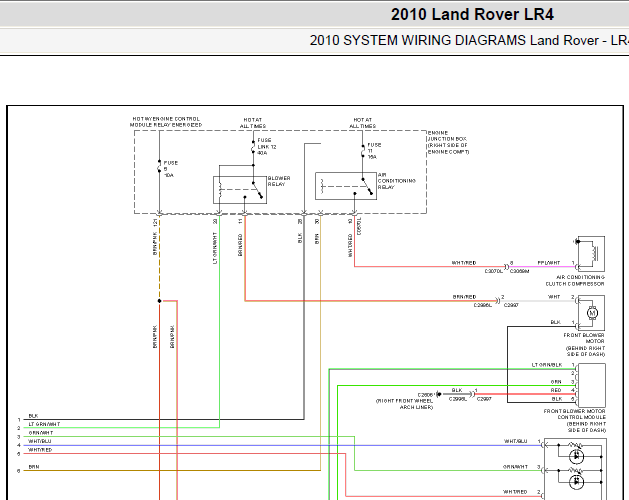This screenshot has width=629, height=500.
Task: Click the WHT/RED wire label near C3070L
Action: [x=463, y=263]
